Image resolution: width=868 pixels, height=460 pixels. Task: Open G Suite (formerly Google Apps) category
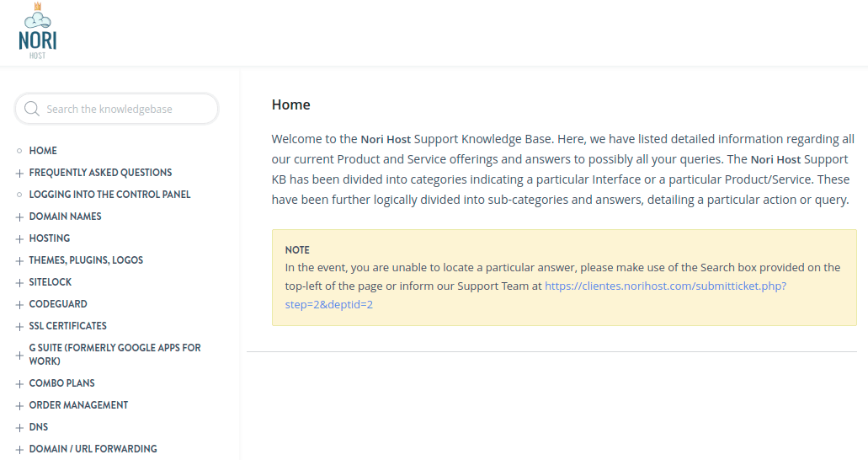click(114, 354)
